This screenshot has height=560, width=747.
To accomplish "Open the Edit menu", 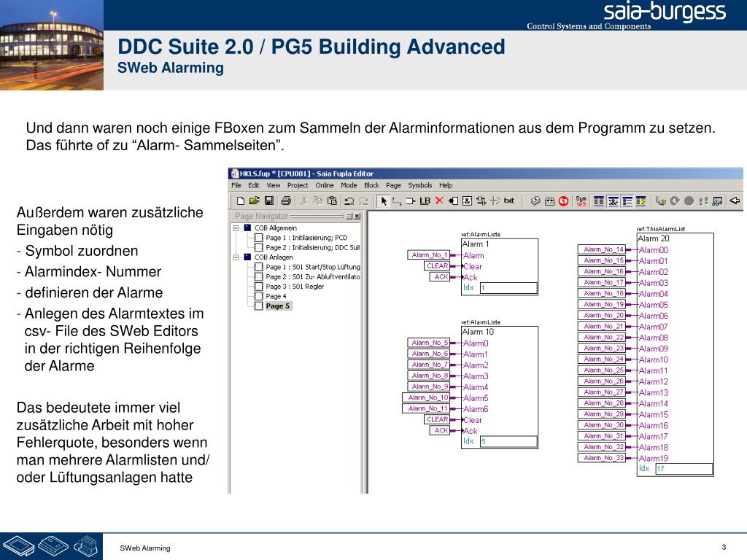I will [x=254, y=185].
